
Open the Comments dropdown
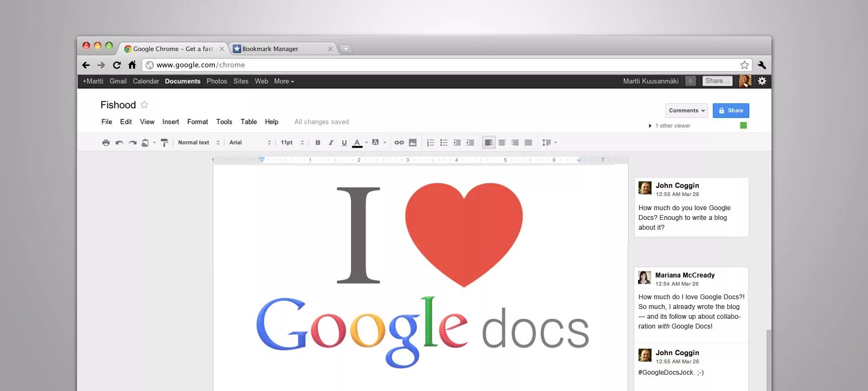(687, 111)
